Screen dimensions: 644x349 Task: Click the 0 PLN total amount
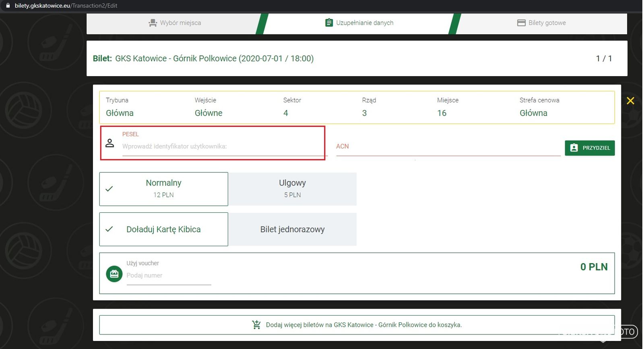tap(594, 267)
